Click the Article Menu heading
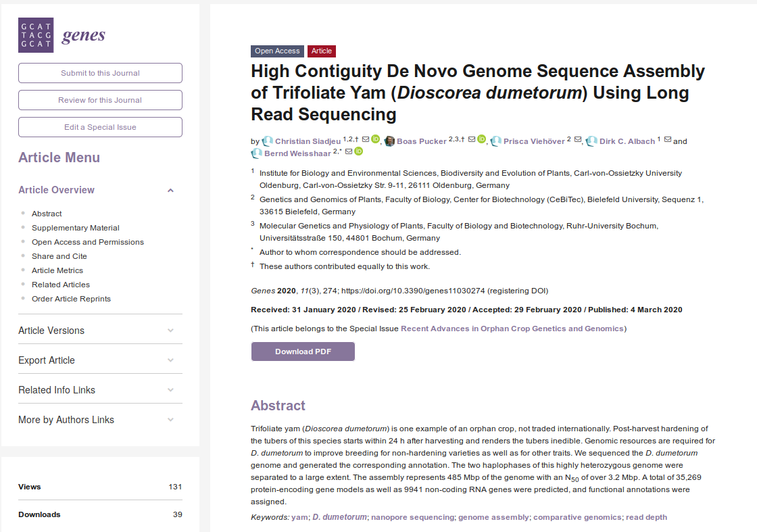757x532 pixels. tap(59, 158)
